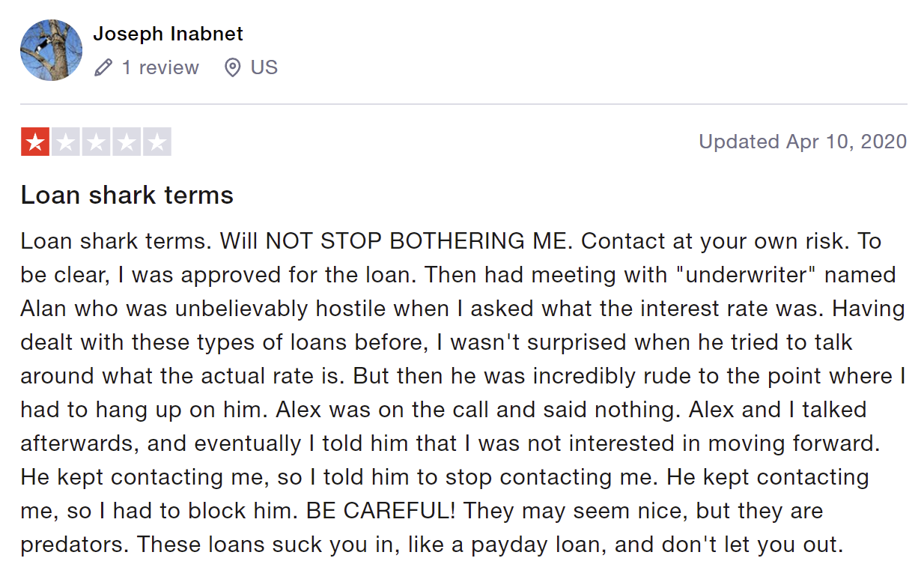Select the fifth gray rating star
Image resolution: width=924 pixels, height=579 pixels.
pyautogui.click(x=157, y=142)
